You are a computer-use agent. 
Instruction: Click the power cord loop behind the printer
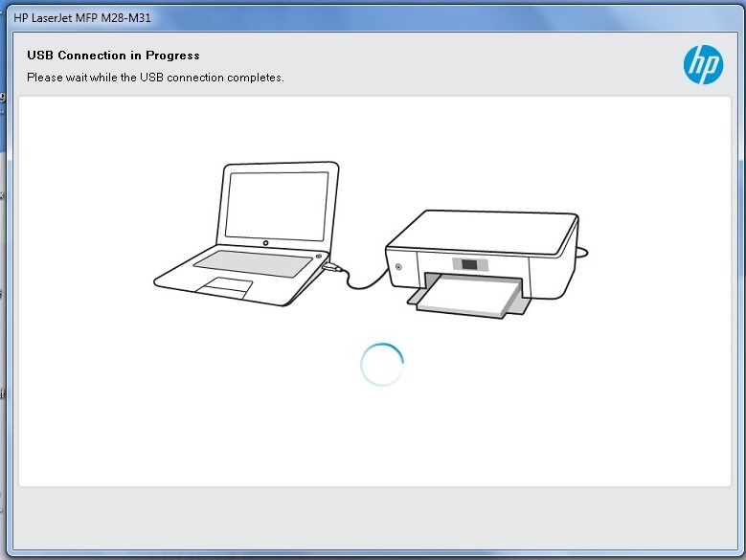click(581, 254)
